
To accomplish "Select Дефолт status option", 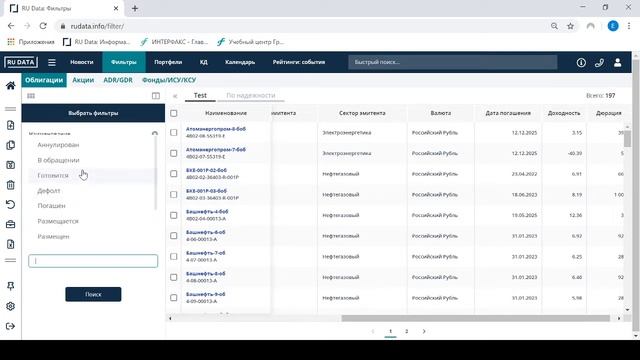I will tap(49, 191).
